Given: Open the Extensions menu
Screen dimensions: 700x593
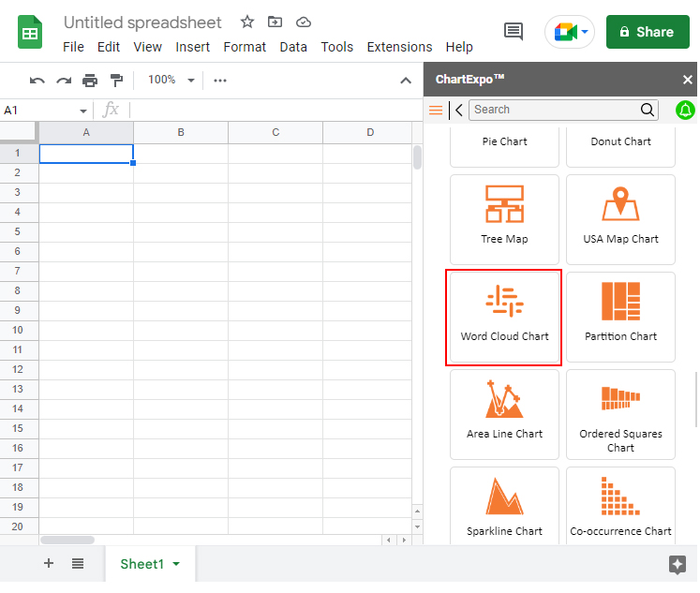Looking at the screenshot, I should pyautogui.click(x=399, y=47).
